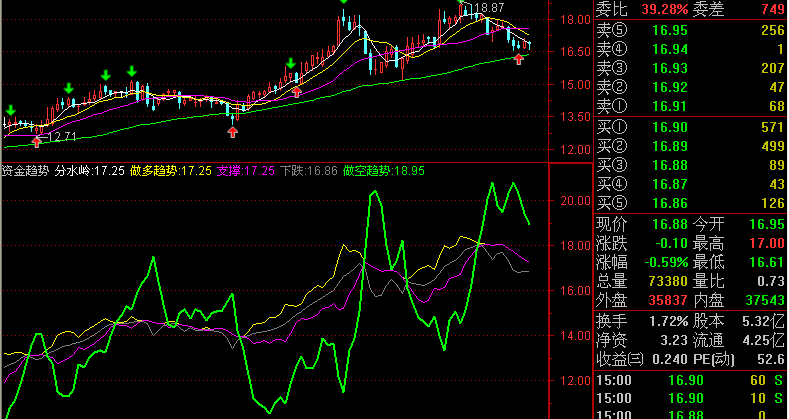Click 13.50 on the candlestick price axis
789x419 pixels.
[x=576, y=117]
